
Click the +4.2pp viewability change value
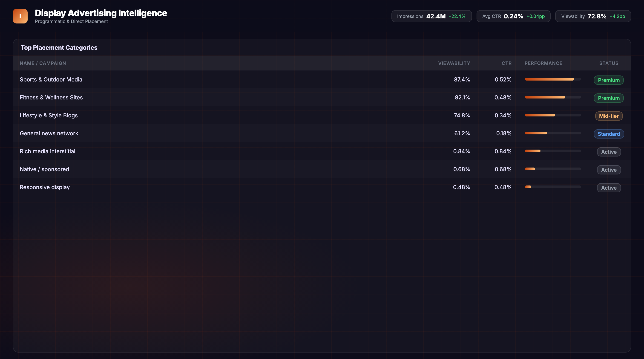(617, 16)
